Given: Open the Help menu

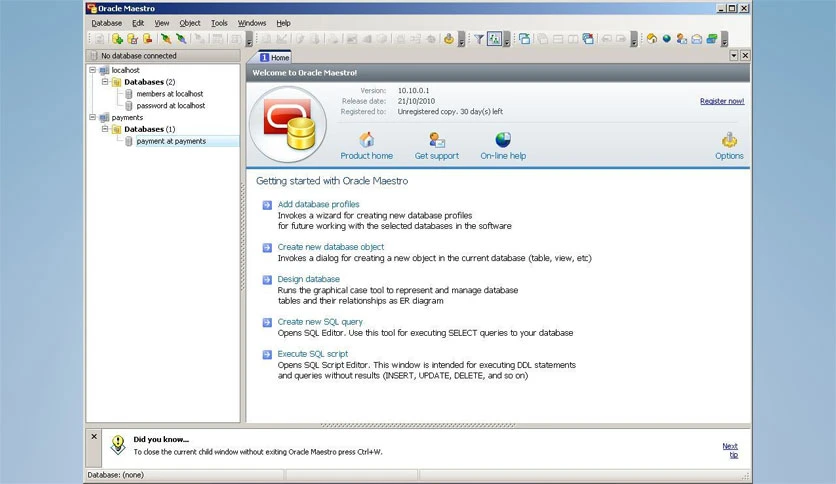Looking at the screenshot, I should [283, 23].
